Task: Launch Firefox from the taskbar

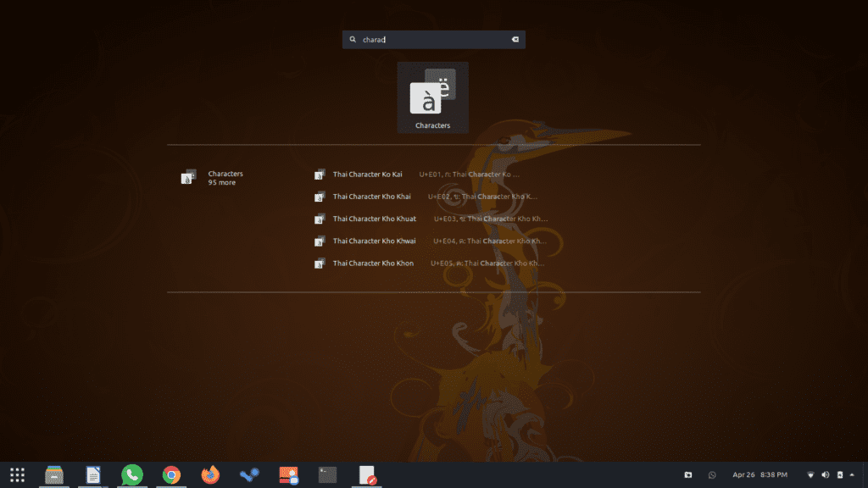Action: (210, 475)
